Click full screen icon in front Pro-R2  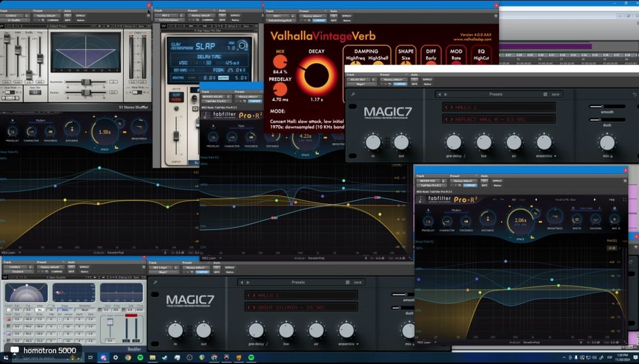coord(624,199)
